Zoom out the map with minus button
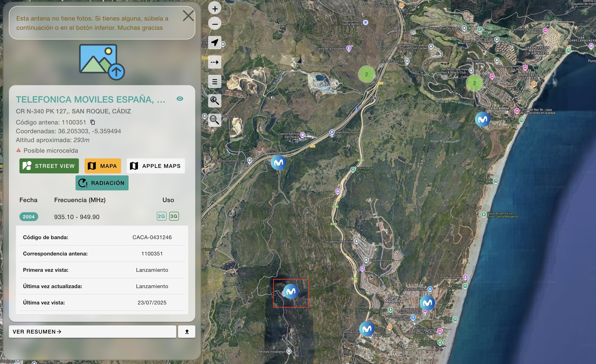This screenshot has height=364, width=596. pyautogui.click(x=214, y=24)
